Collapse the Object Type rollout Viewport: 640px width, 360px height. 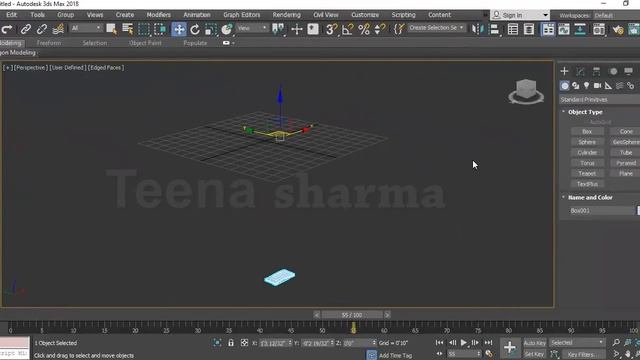(x=585, y=112)
